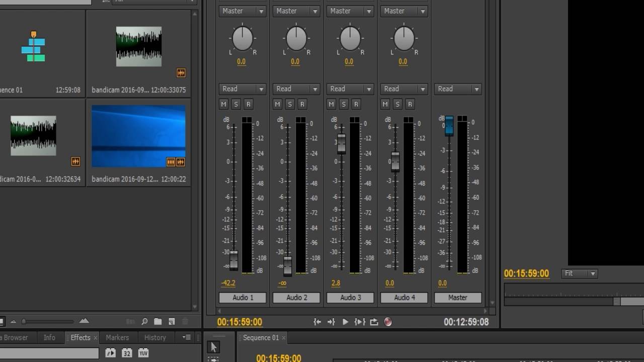Select blue bandicam 2016-09-12 video thumbnail
This screenshot has height=362, width=644.
[138, 136]
